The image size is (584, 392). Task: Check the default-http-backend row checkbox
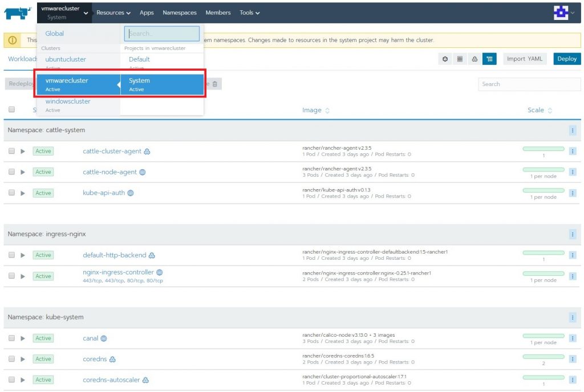11,255
